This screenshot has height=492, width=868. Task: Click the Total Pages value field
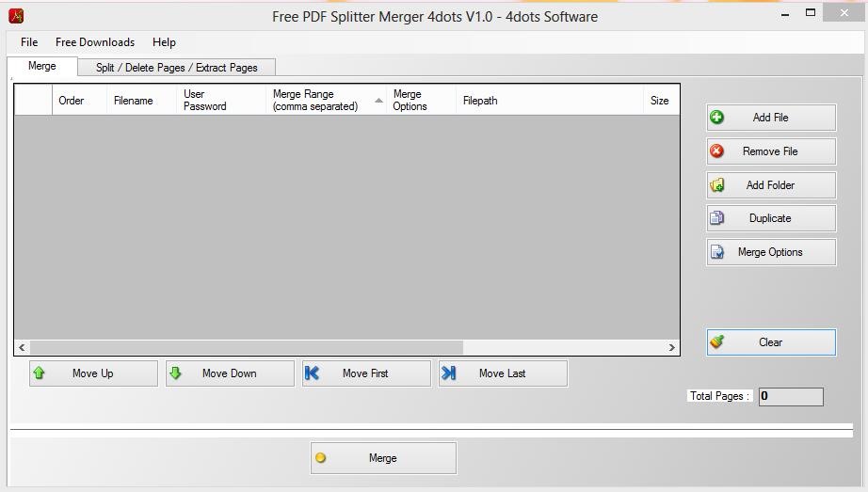point(791,396)
